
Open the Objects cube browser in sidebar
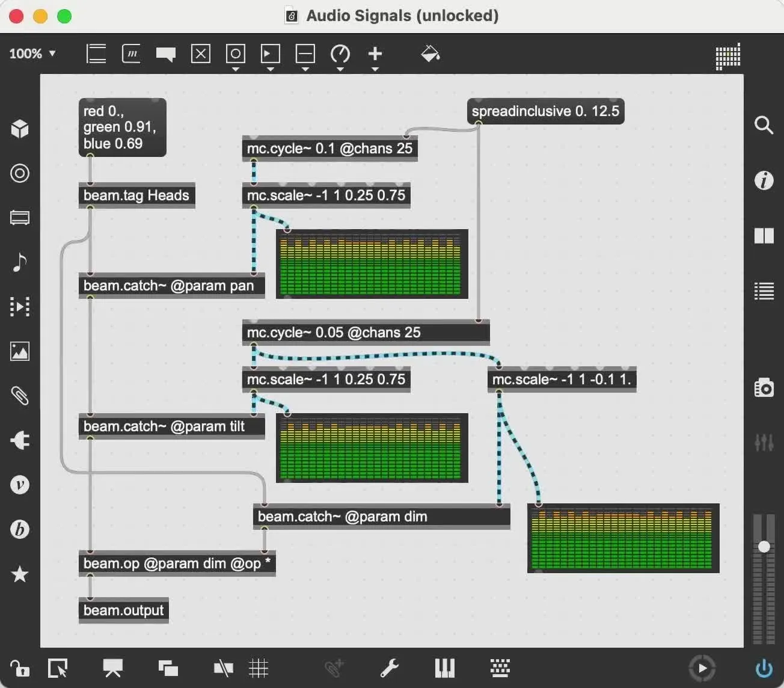point(20,129)
